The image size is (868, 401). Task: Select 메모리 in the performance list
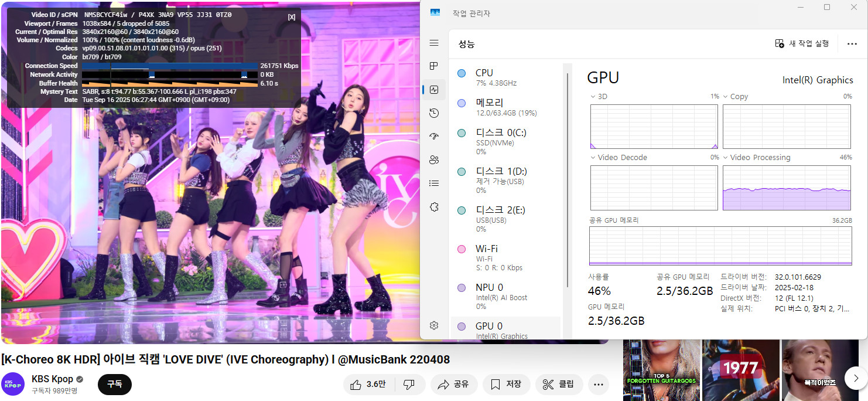[506, 107]
